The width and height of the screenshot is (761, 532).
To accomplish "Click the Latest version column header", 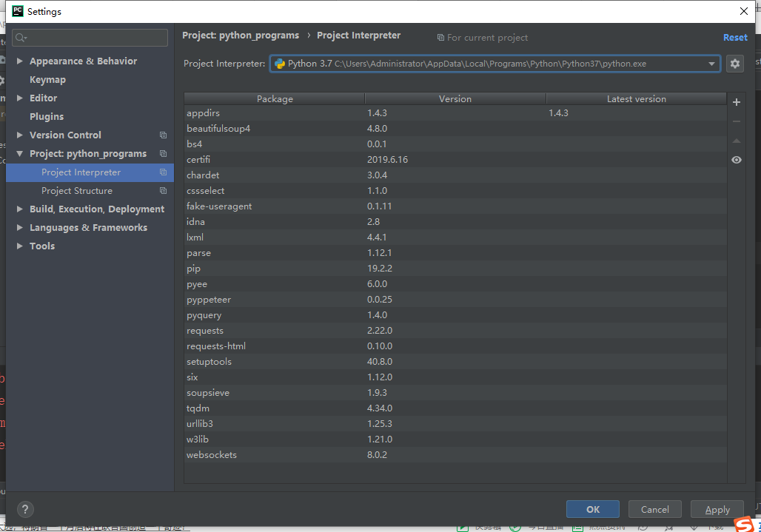I will pos(637,99).
